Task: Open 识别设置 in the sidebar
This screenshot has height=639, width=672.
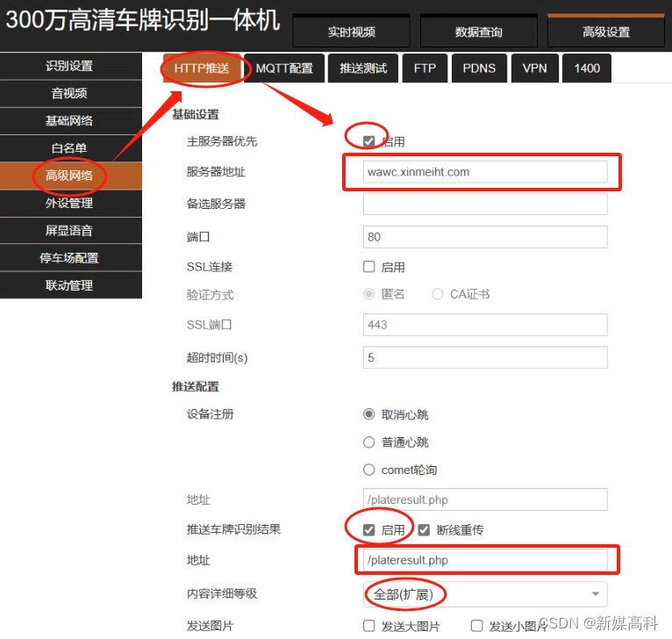Action: (x=71, y=66)
